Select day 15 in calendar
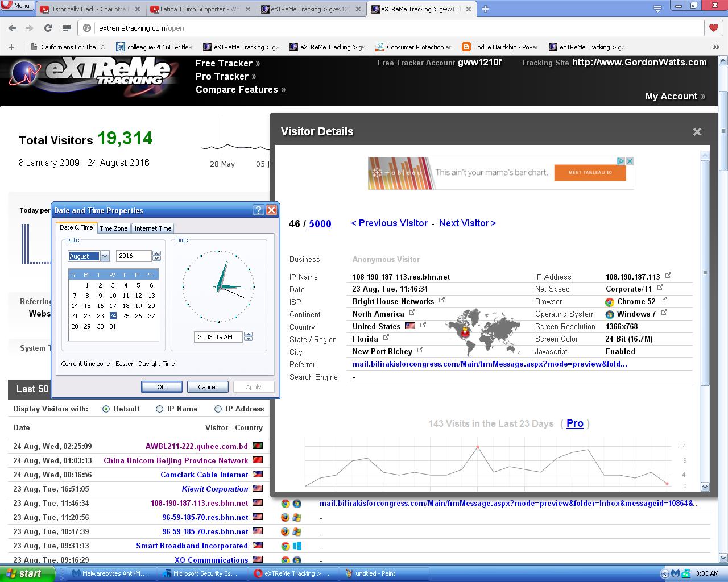Viewport: 728px width, 582px height. (x=87, y=306)
